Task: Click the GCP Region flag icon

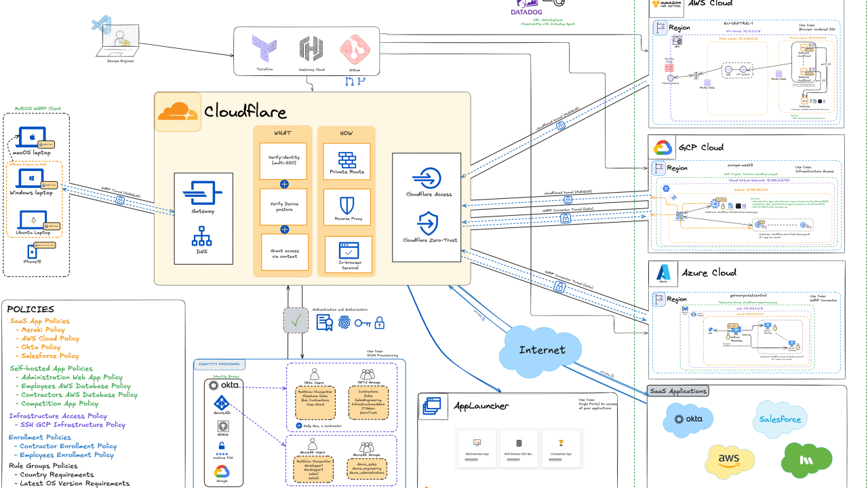Action: coord(658,168)
